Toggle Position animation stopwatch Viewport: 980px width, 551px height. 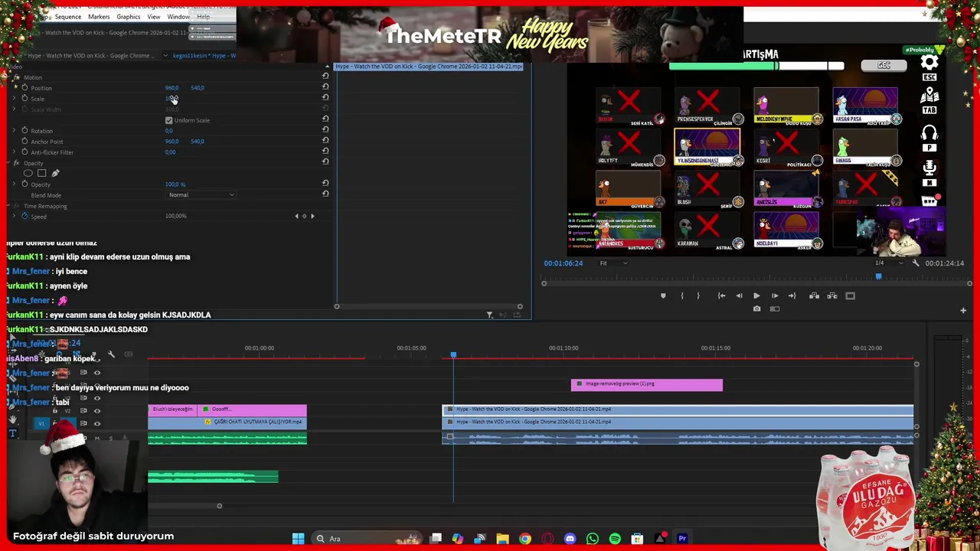24,88
